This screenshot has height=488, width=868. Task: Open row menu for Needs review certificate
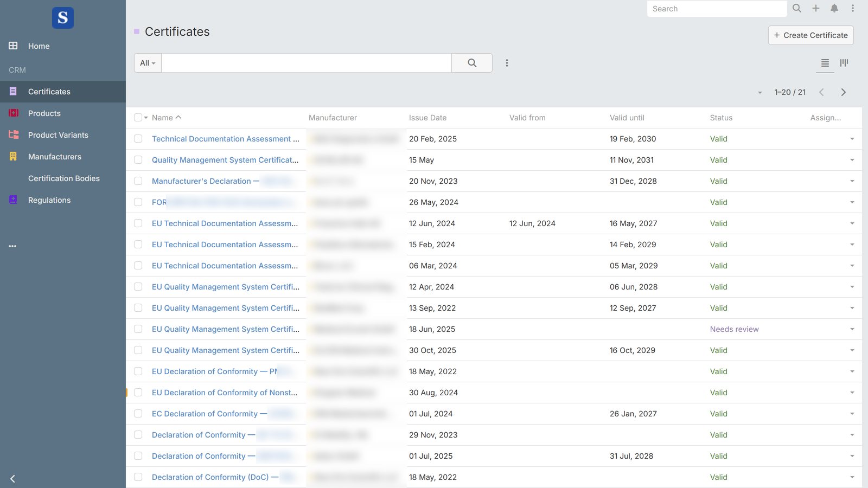click(852, 329)
